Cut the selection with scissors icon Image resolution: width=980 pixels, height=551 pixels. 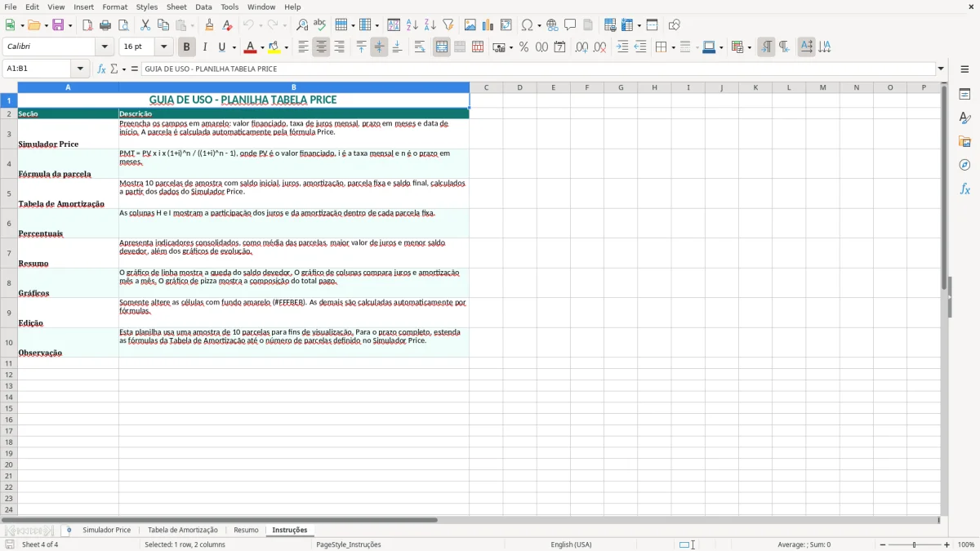(x=145, y=25)
